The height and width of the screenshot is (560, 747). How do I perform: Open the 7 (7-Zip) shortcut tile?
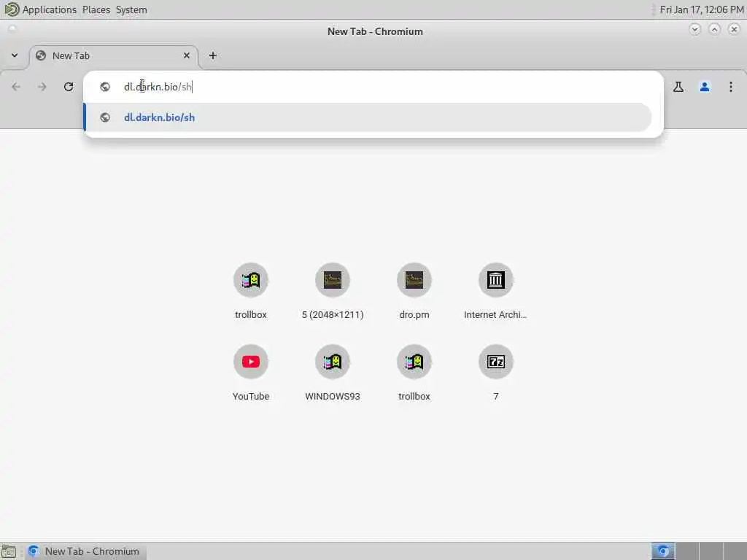click(x=495, y=373)
